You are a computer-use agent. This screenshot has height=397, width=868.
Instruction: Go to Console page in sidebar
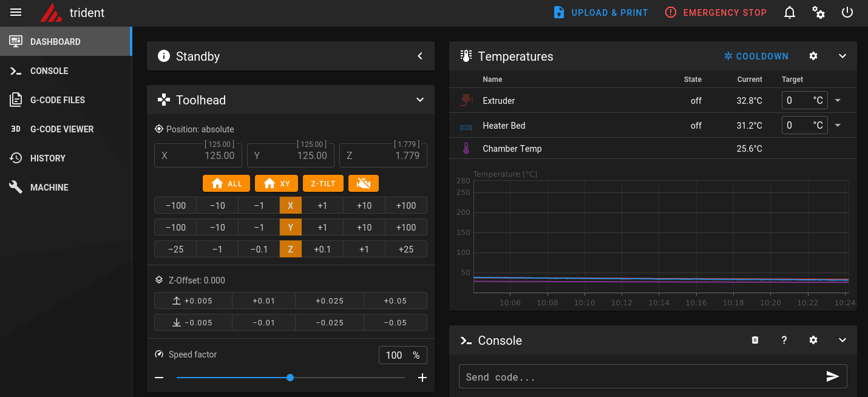click(x=66, y=71)
